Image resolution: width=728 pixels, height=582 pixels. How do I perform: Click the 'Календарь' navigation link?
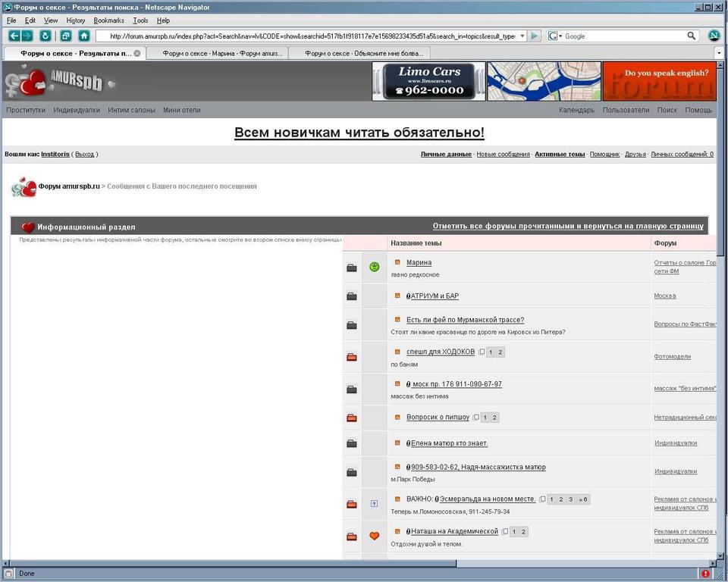(x=576, y=110)
